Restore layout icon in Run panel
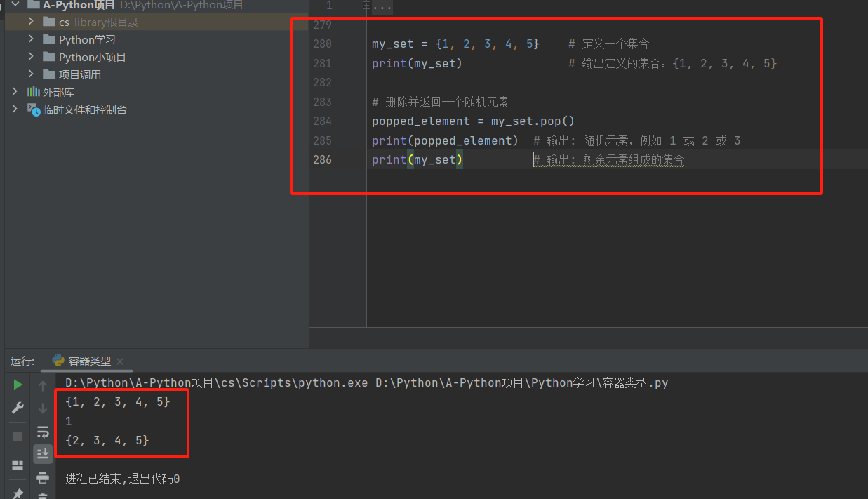Viewport: 868px width, 499px height. coord(18,465)
